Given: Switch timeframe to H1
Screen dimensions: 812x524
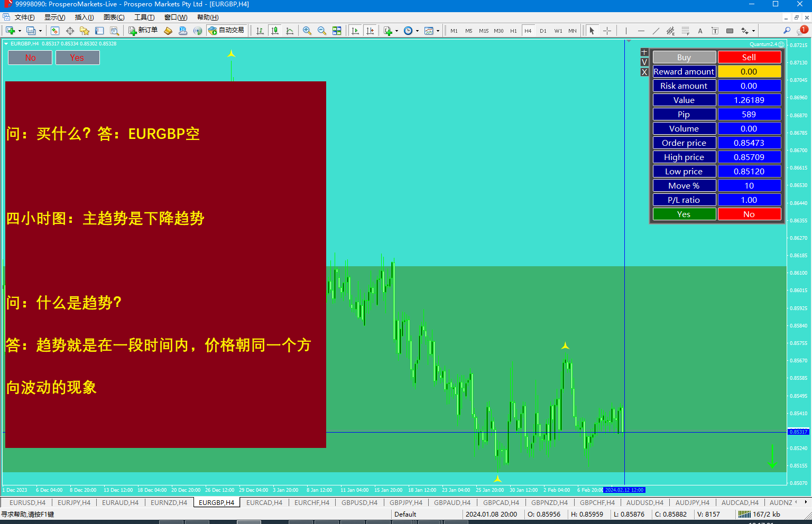Looking at the screenshot, I should 513,31.
